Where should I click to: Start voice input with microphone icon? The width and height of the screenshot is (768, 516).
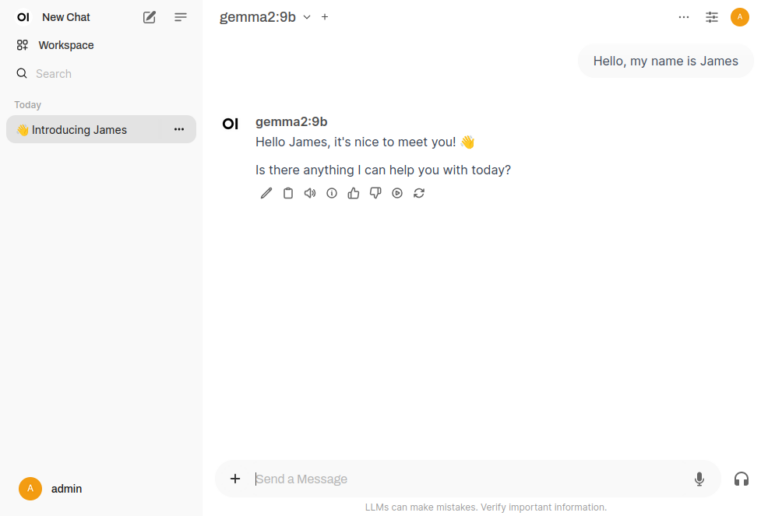[x=699, y=479]
